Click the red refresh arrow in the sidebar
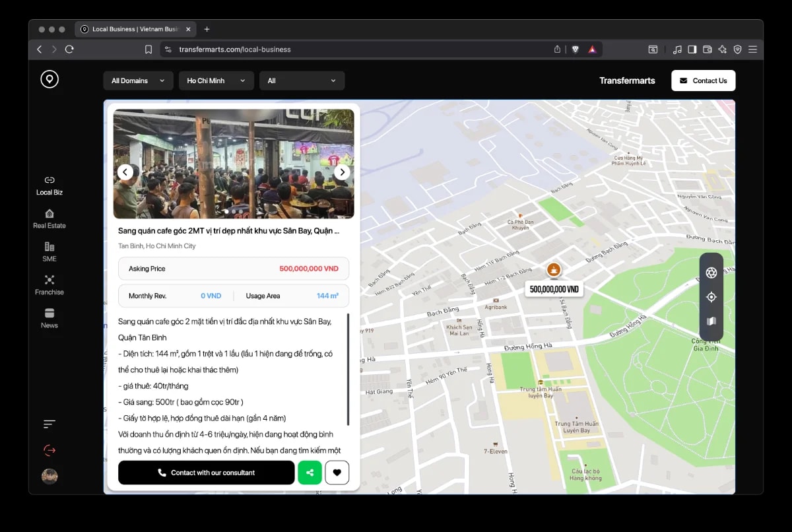This screenshot has width=792, height=532. (x=49, y=449)
